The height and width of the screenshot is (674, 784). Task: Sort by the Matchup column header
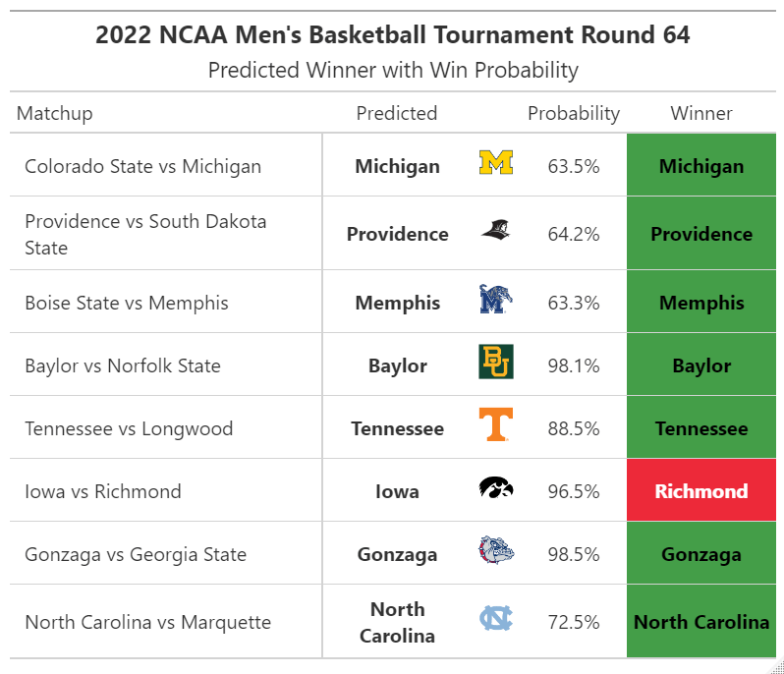click(55, 113)
